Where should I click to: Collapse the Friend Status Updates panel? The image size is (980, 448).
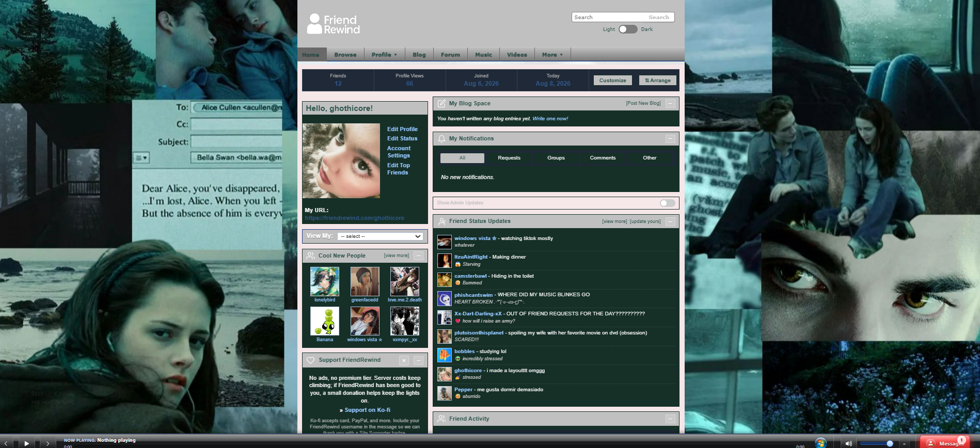click(x=670, y=221)
